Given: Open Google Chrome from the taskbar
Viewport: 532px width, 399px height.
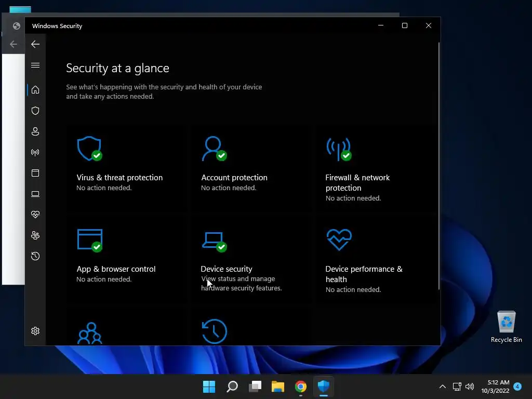Looking at the screenshot, I should (x=301, y=387).
